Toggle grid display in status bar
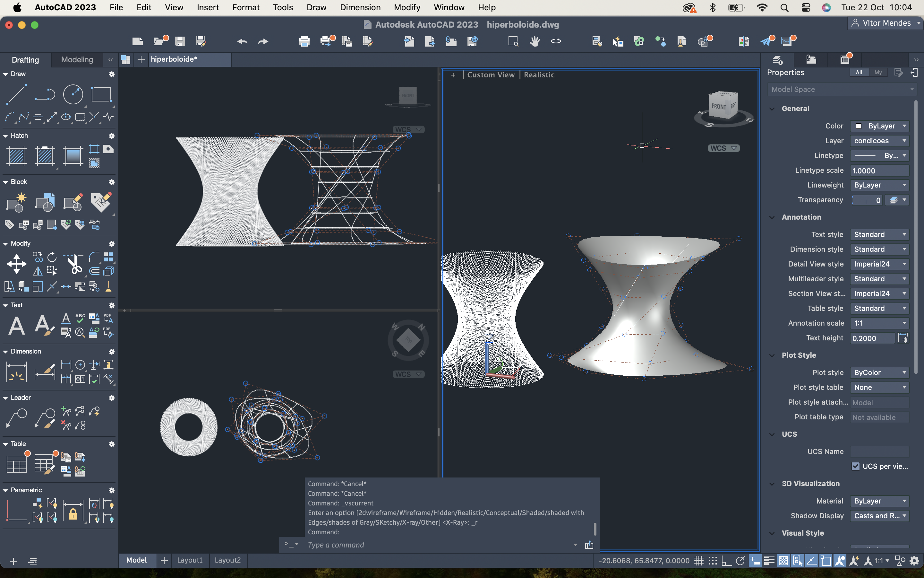Viewport: 924px width, 578px height. pos(699,561)
